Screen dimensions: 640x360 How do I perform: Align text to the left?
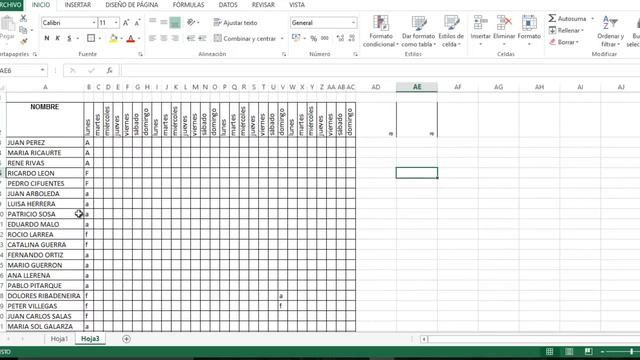point(153,38)
